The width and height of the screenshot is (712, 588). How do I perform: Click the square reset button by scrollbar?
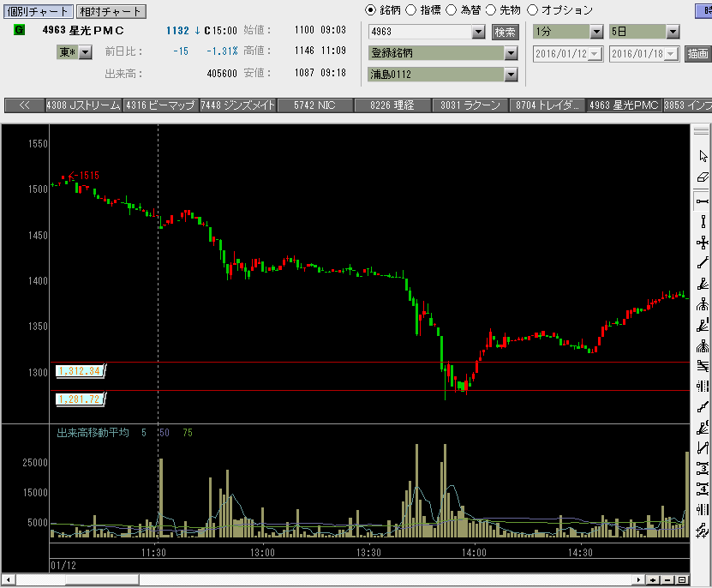coord(682,579)
